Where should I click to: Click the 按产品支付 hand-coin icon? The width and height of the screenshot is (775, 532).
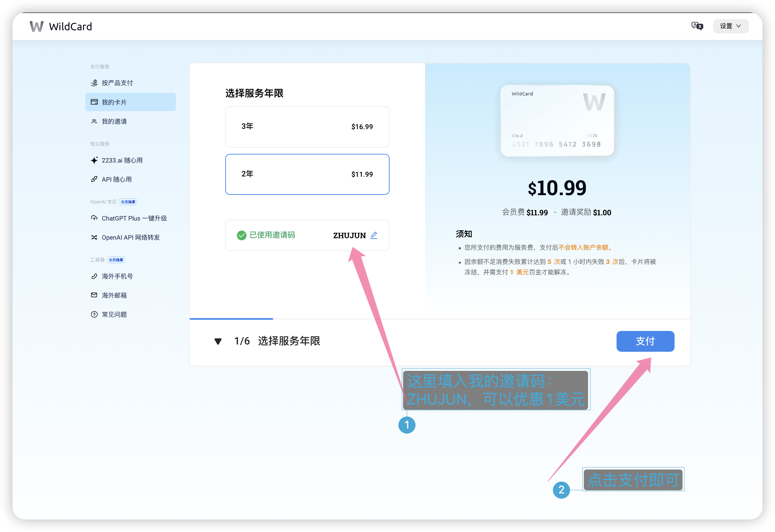tap(94, 83)
